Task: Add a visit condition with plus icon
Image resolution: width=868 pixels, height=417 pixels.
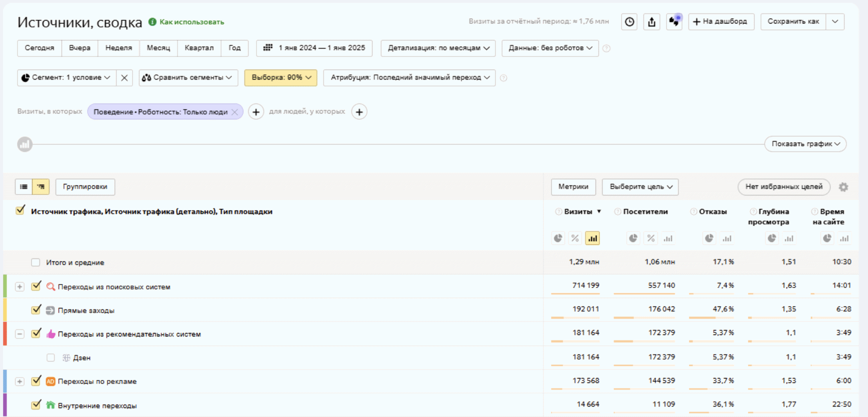Action: coord(256,112)
